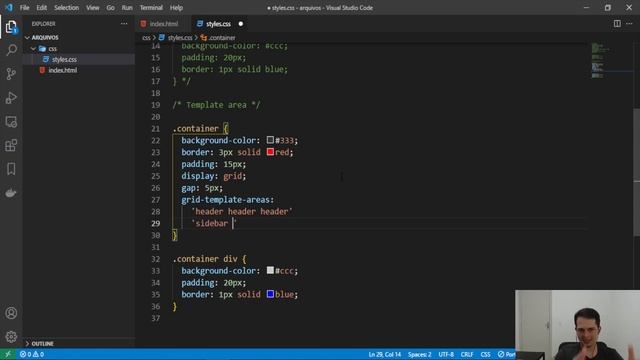The height and width of the screenshot is (360, 640).
Task: Click the styles.css breadcrumb segment
Action: coord(176,38)
